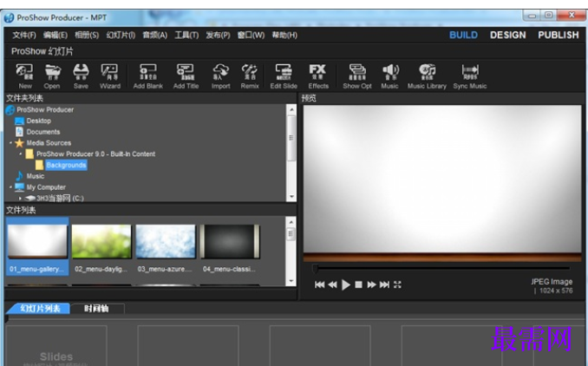Open the 文件(F) menu

tap(24, 35)
